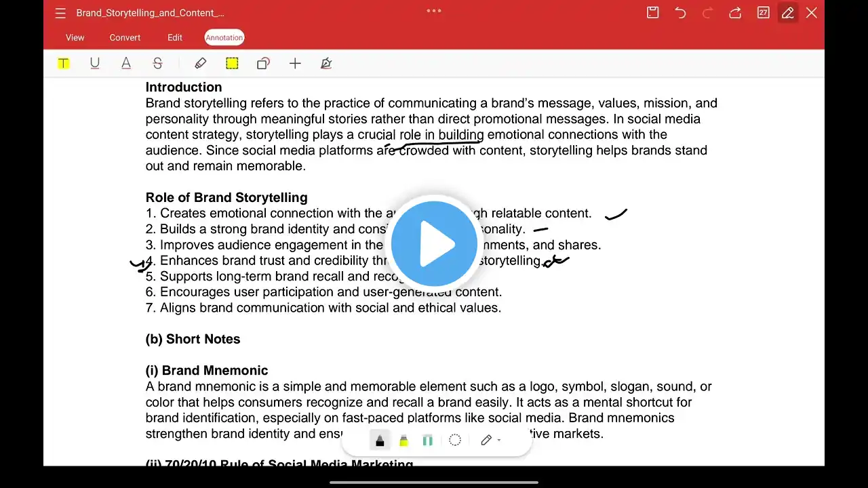
Task: Choose the black marker pen
Action: point(380,441)
